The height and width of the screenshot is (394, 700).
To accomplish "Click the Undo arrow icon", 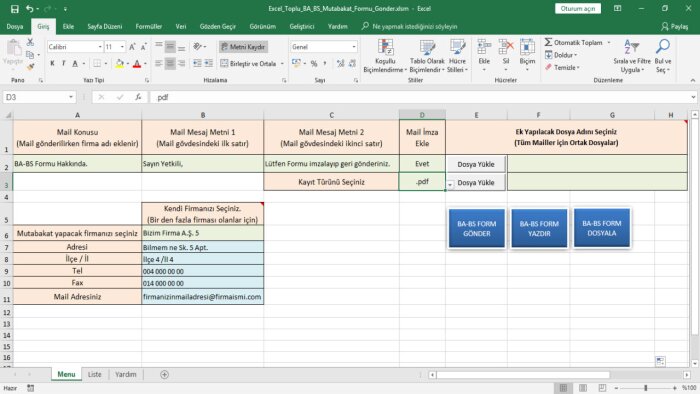I will [29, 8].
